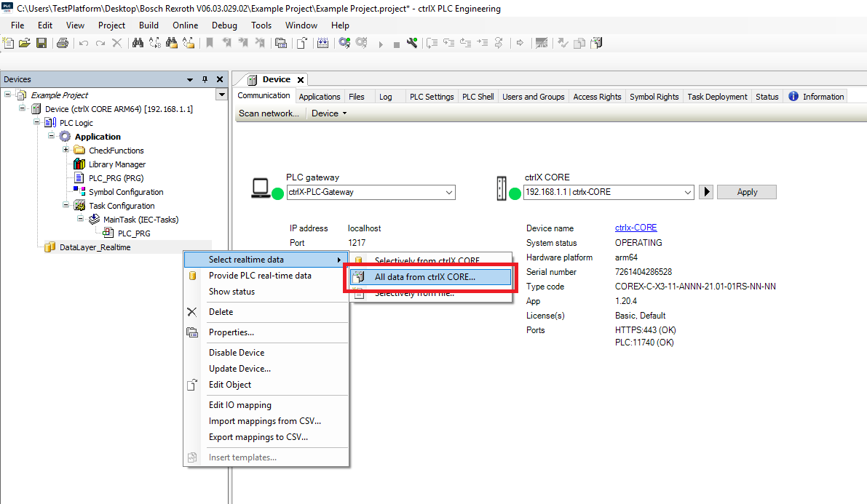Click the Symbol Configuration tree icon
The image size is (867, 504).
(x=79, y=192)
